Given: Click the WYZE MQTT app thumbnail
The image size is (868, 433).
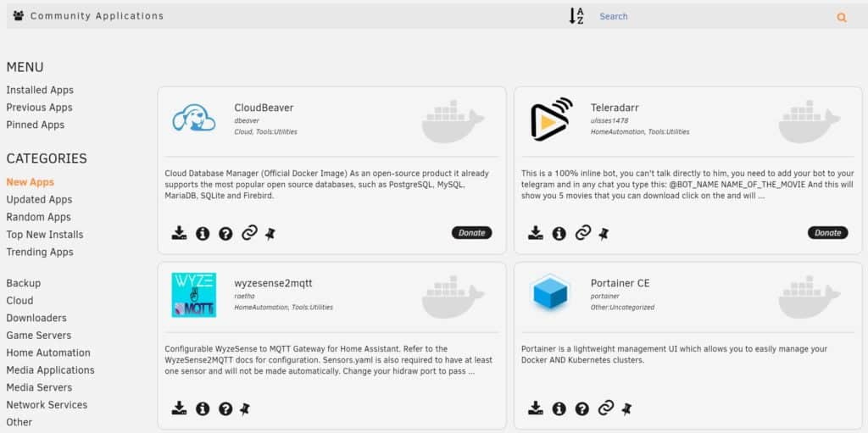Looking at the screenshot, I should 194,295.
